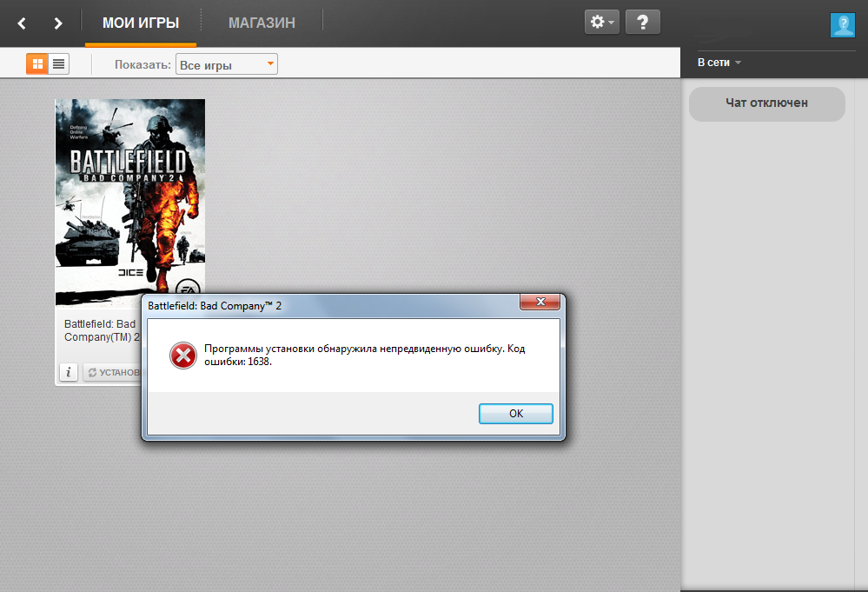The width and height of the screenshot is (868, 592).
Task: Go back with the left arrow
Action: pyautogui.click(x=22, y=23)
